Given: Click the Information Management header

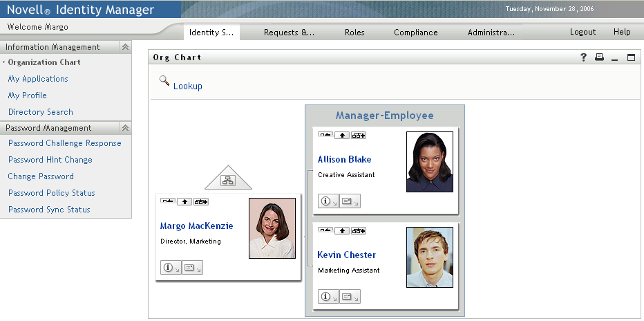Looking at the screenshot, I should tap(66, 47).
